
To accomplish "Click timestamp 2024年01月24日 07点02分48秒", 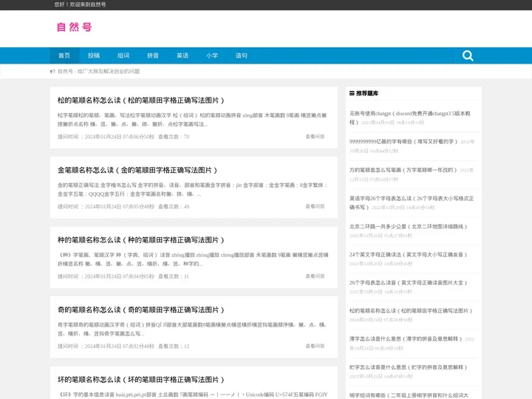I will pyautogui.click(x=120, y=347).
